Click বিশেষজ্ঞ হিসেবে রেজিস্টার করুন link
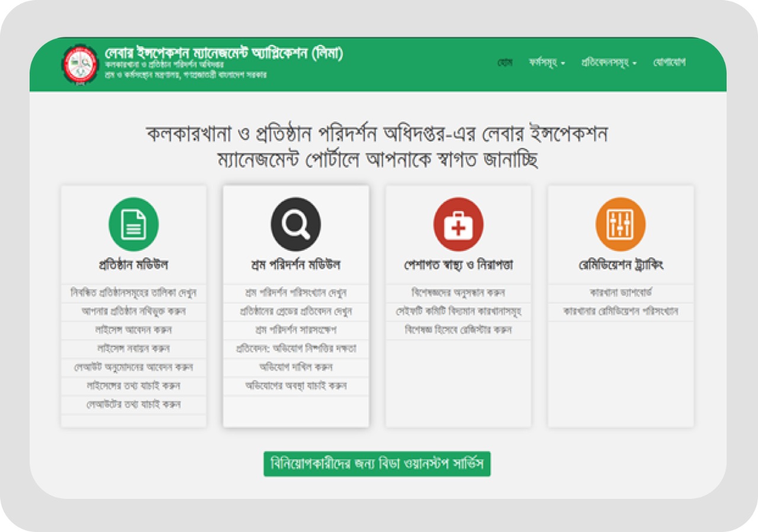This screenshot has height=532, width=758. [x=458, y=330]
